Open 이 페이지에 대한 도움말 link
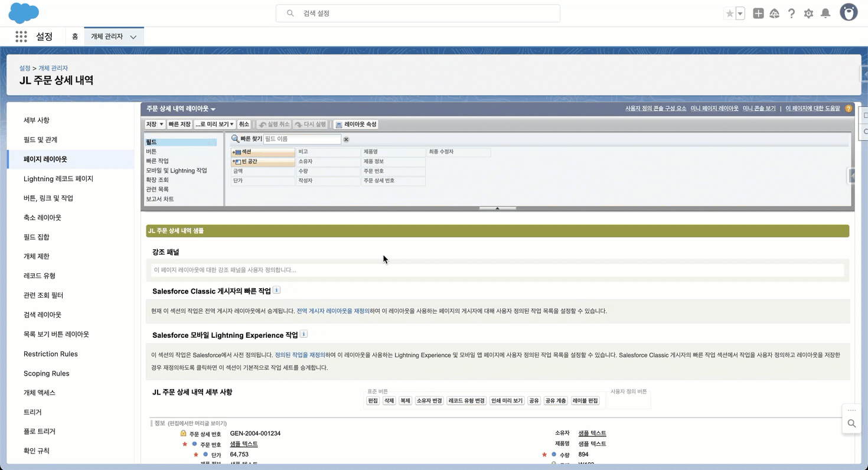This screenshot has width=868, height=470. coord(812,109)
